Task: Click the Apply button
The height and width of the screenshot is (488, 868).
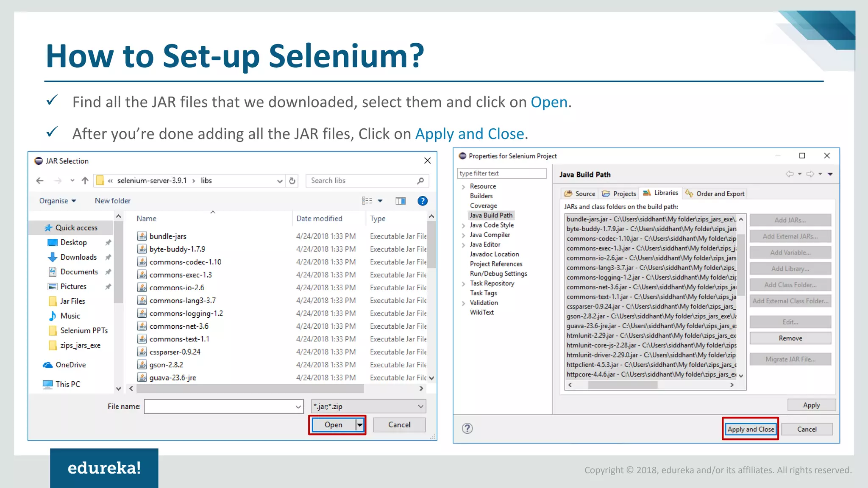Action: [x=811, y=405]
